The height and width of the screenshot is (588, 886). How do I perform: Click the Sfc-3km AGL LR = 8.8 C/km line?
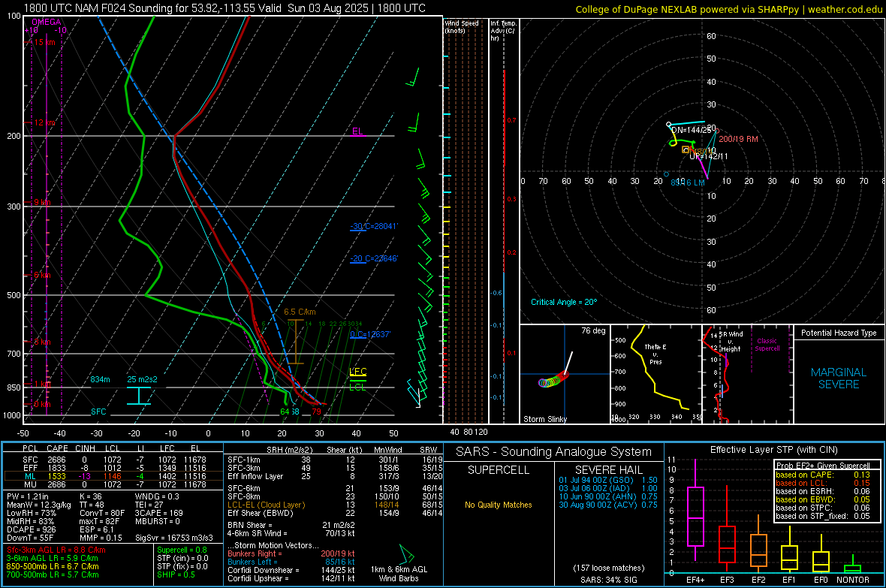[x=56, y=550]
